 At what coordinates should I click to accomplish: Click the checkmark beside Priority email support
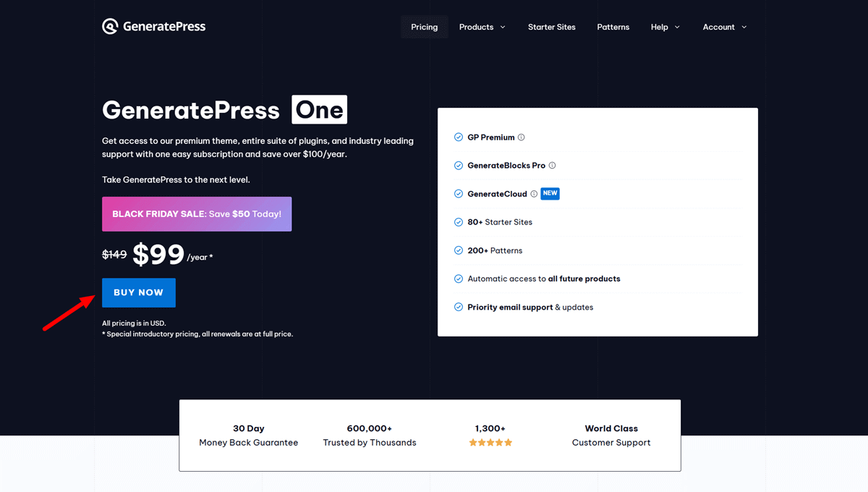[x=458, y=307]
